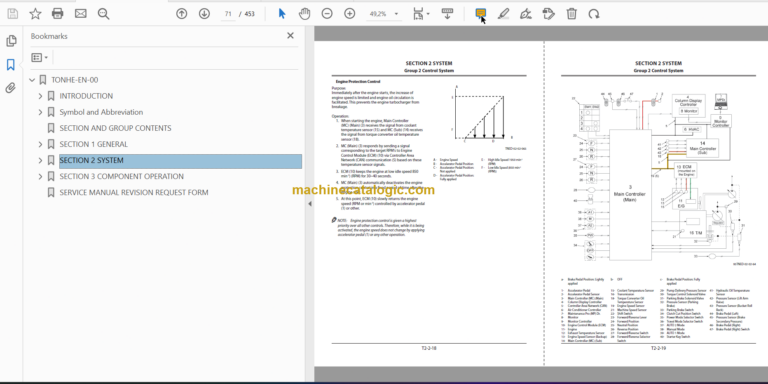Send file by email envelope icon
The image size is (768, 384).
pos(81,14)
